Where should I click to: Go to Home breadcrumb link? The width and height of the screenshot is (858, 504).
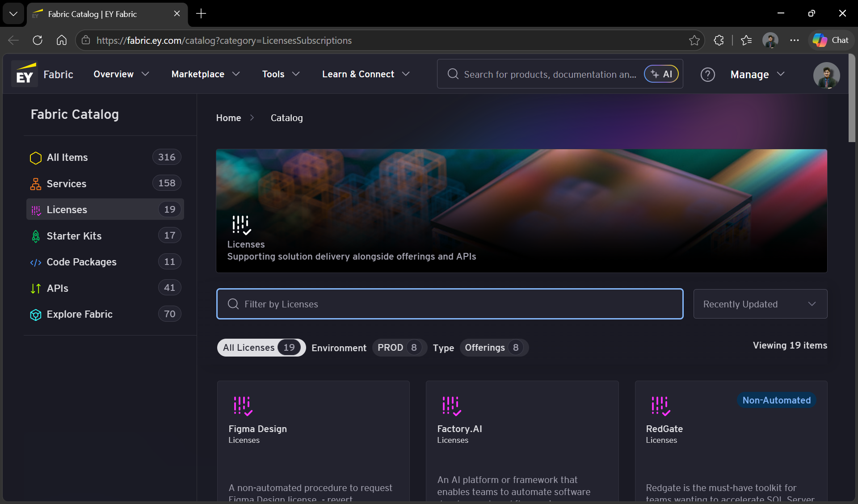228,118
